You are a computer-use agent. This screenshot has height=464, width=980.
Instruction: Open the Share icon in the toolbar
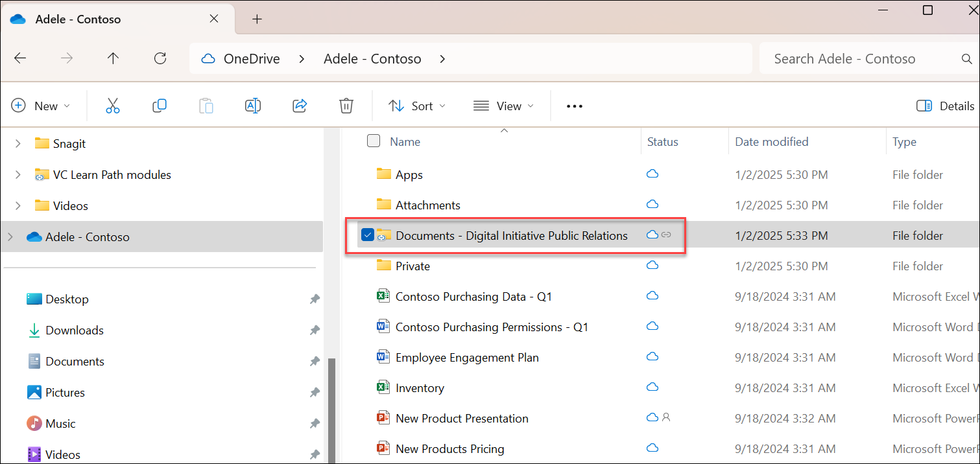(299, 105)
